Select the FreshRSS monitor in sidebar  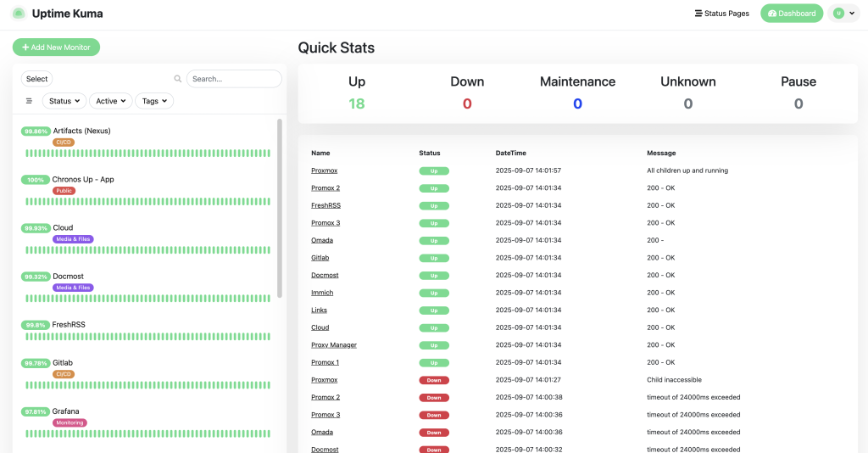[69, 325]
